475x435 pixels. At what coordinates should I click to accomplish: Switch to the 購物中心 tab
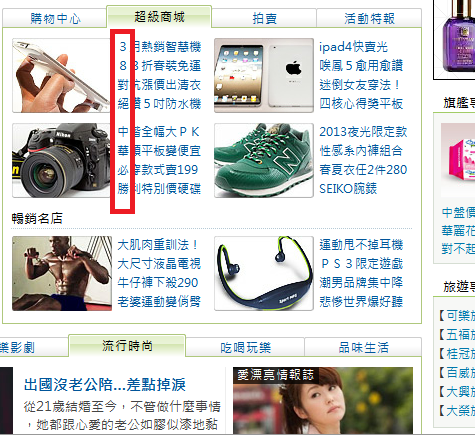55,18
